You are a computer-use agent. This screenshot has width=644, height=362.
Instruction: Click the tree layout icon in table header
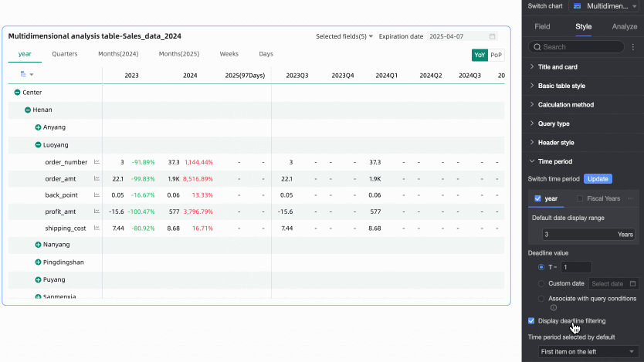pyautogui.click(x=23, y=75)
